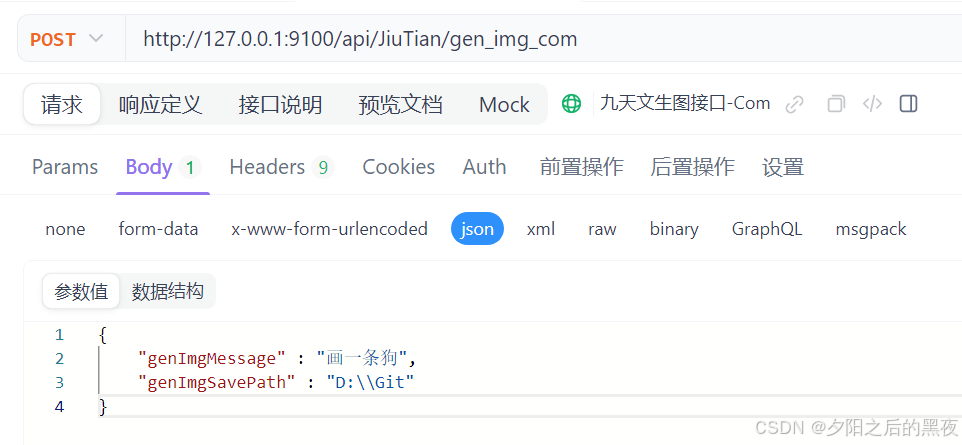Choose the GraphQL body type
Screen dimensions: 962x445
click(767, 229)
